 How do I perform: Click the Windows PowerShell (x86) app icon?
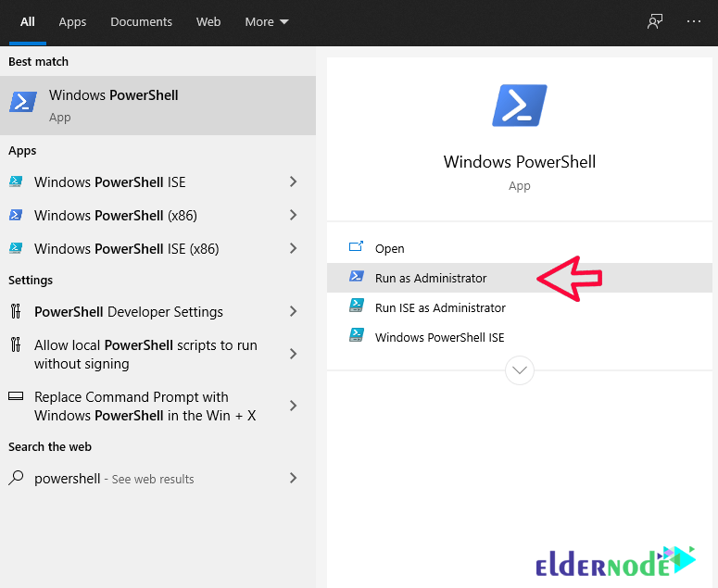click(x=16, y=215)
